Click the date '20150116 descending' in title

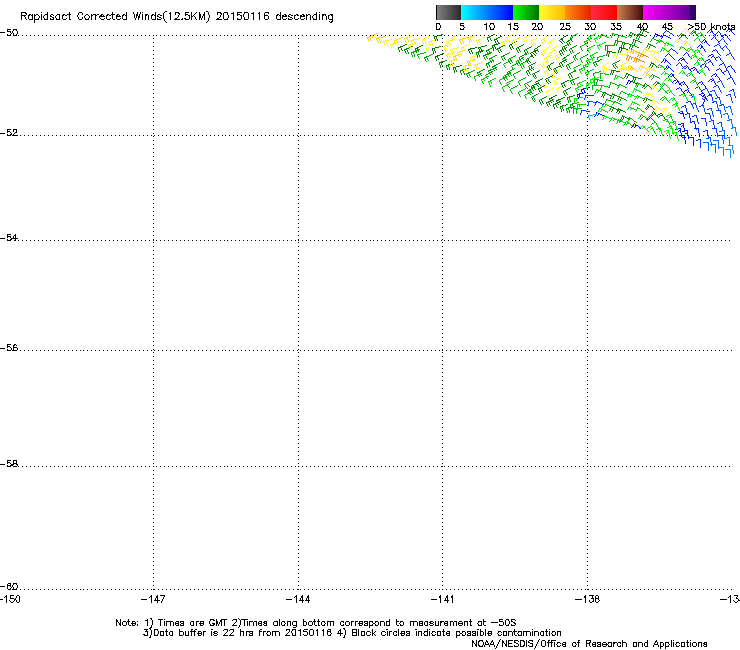[x=274, y=17]
